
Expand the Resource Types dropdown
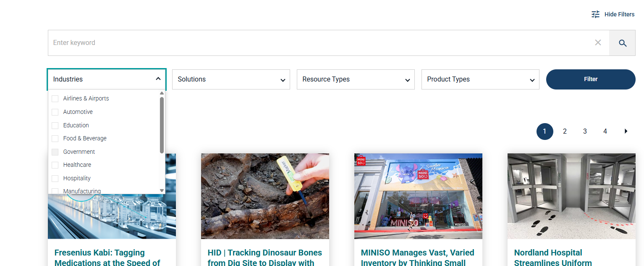(x=356, y=79)
